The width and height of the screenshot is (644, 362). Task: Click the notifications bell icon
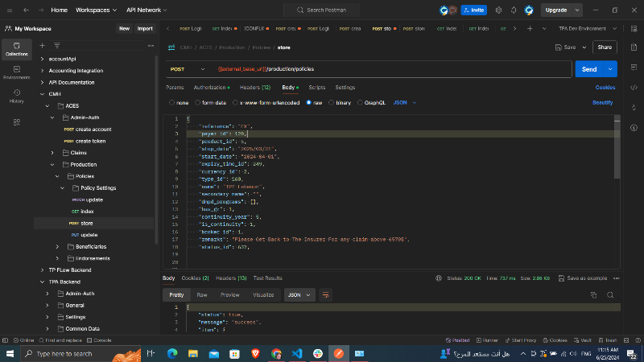pos(514,10)
